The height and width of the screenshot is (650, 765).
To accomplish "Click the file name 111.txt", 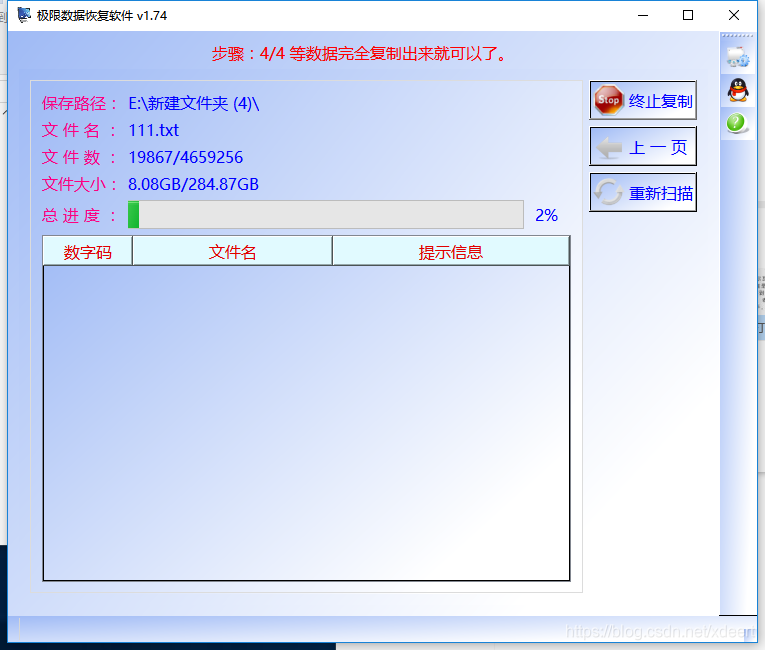I will click(x=153, y=130).
